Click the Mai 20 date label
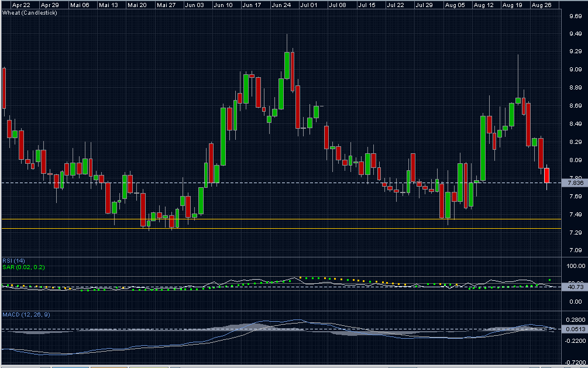Image resolution: width=588 pixels, height=368 pixels. click(137, 5)
